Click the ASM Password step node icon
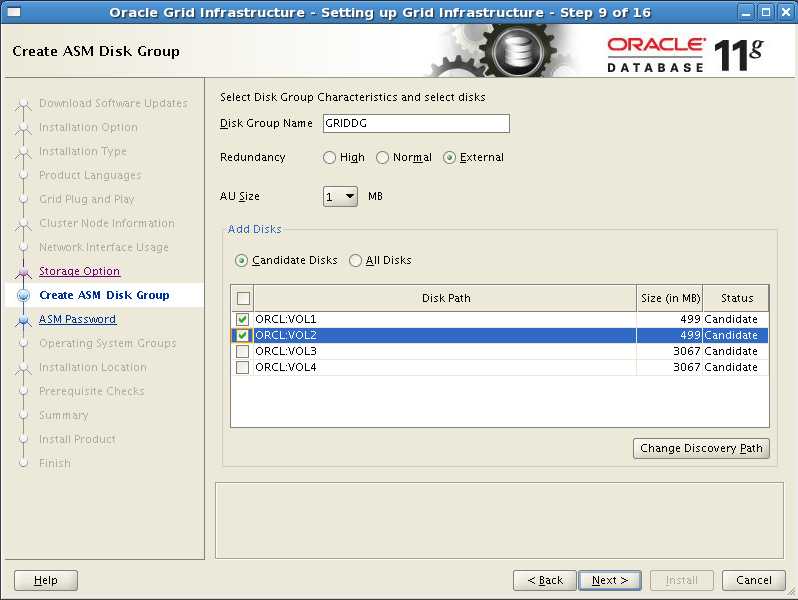The image size is (798, 600). (23, 320)
